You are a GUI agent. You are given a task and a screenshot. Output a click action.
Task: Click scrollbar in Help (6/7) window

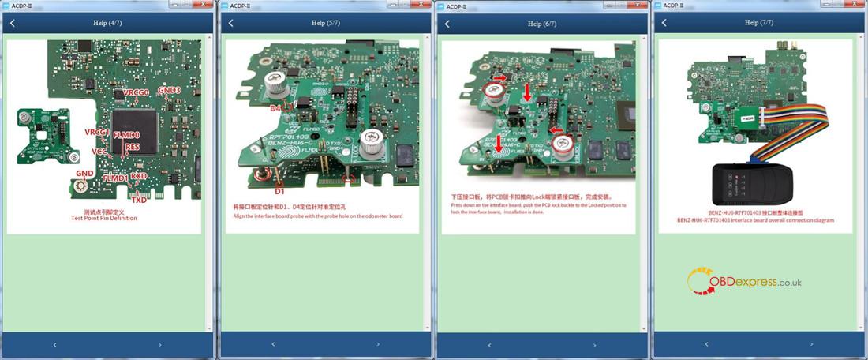643,183
